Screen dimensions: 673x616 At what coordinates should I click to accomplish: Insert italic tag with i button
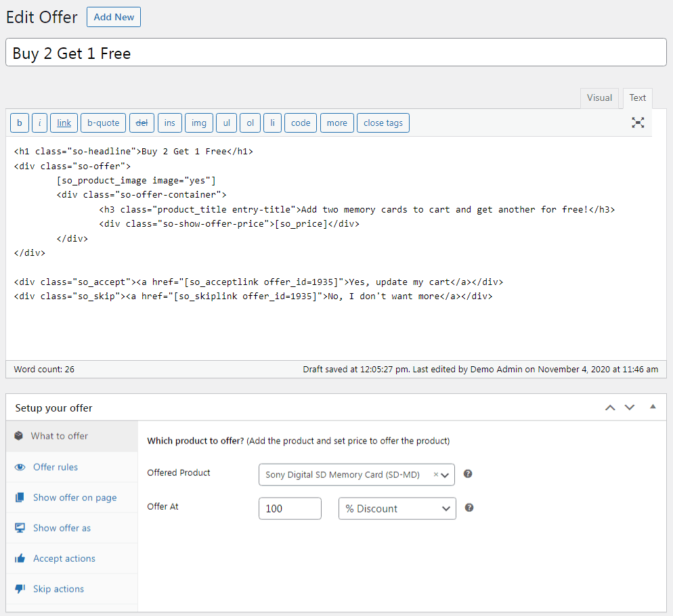(x=39, y=123)
